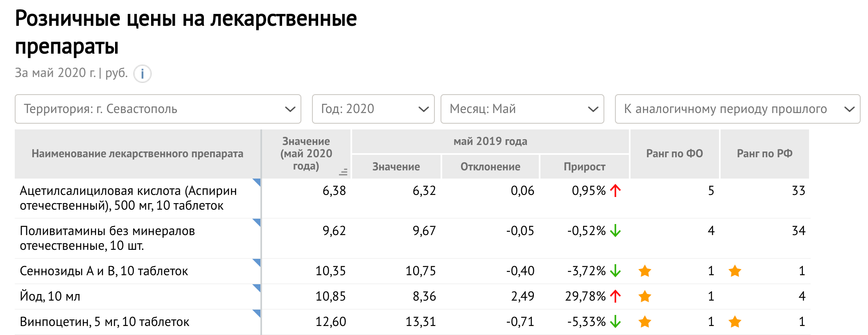Click red up arrow next to 0,95%

point(615,190)
